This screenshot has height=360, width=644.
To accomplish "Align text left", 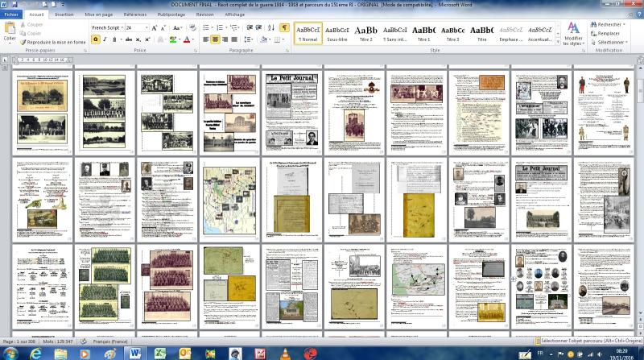I will point(206,39).
